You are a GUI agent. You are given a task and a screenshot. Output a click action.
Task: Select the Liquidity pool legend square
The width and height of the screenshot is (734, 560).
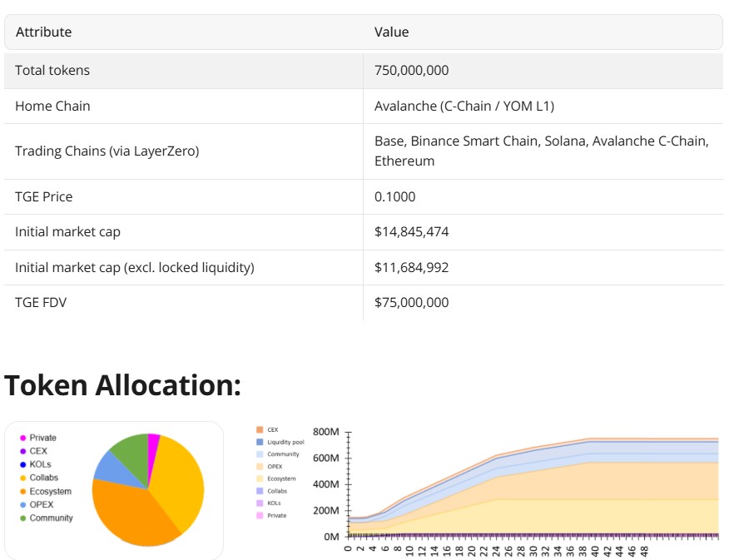pyautogui.click(x=259, y=442)
